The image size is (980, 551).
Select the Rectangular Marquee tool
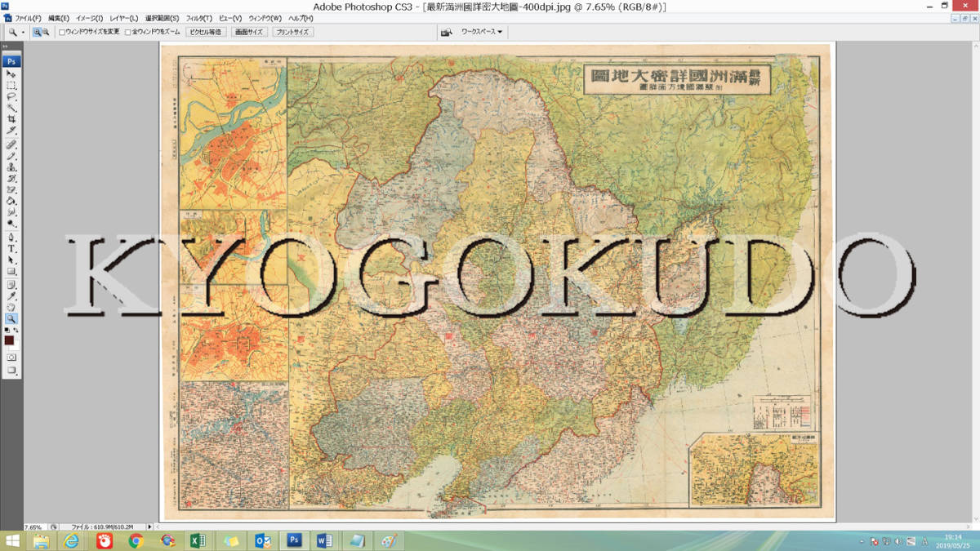[x=11, y=85]
